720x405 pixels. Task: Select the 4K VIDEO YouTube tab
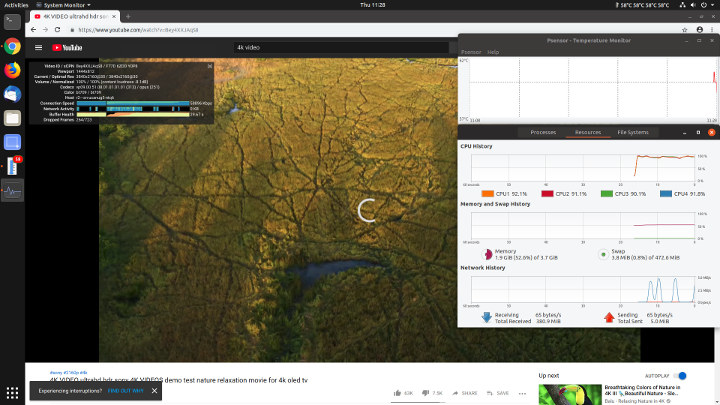pyautogui.click(x=75, y=17)
